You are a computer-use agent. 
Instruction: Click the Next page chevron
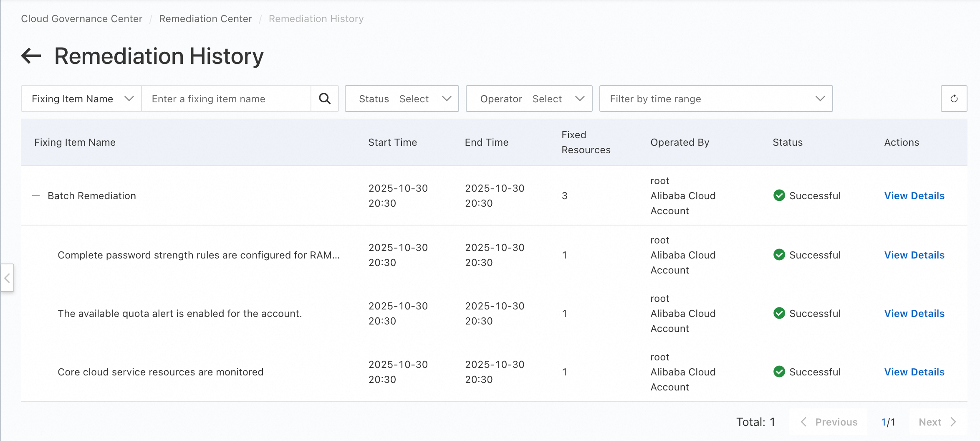click(953, 422)
